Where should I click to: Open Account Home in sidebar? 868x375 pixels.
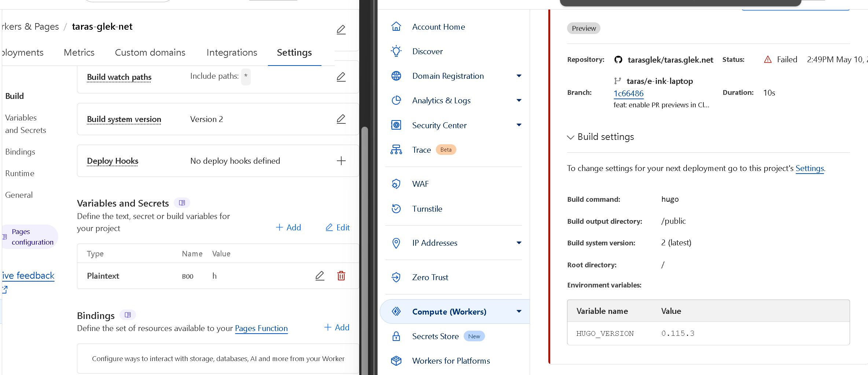pyautogui.click(x=439, y=27)
